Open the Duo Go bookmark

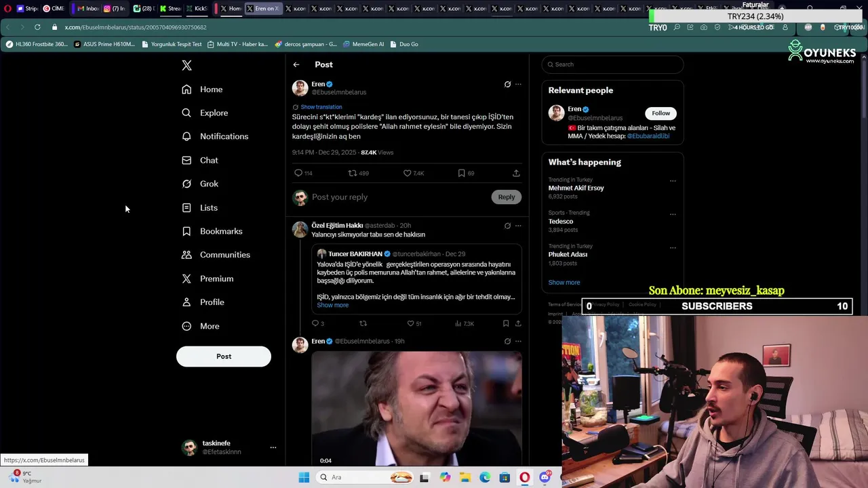tap(404, 44)
